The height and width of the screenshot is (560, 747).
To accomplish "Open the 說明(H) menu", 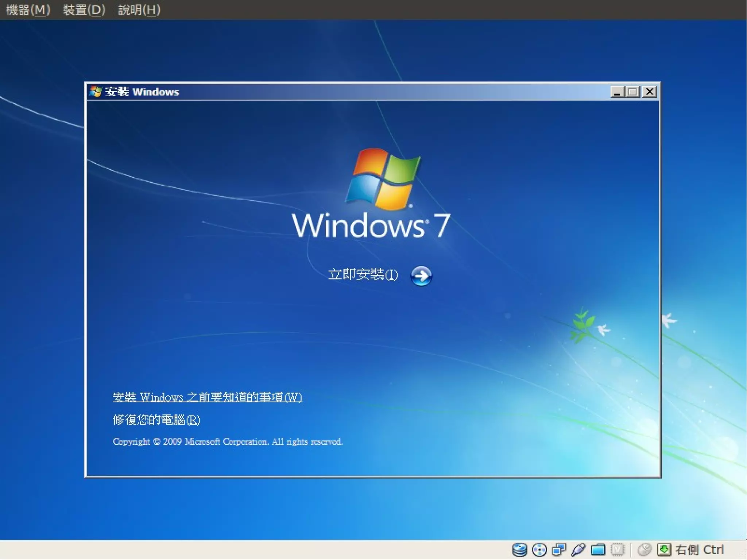I will 139,10.
